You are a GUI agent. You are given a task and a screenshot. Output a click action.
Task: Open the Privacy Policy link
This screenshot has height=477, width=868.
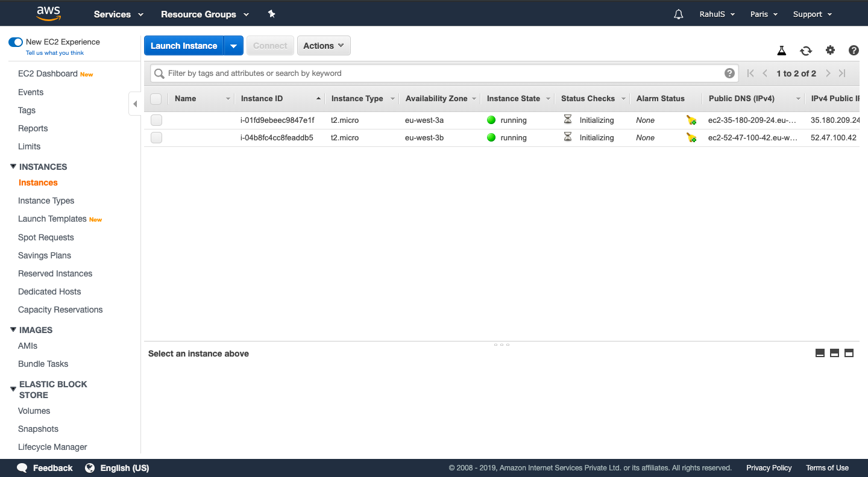(769, 468)
